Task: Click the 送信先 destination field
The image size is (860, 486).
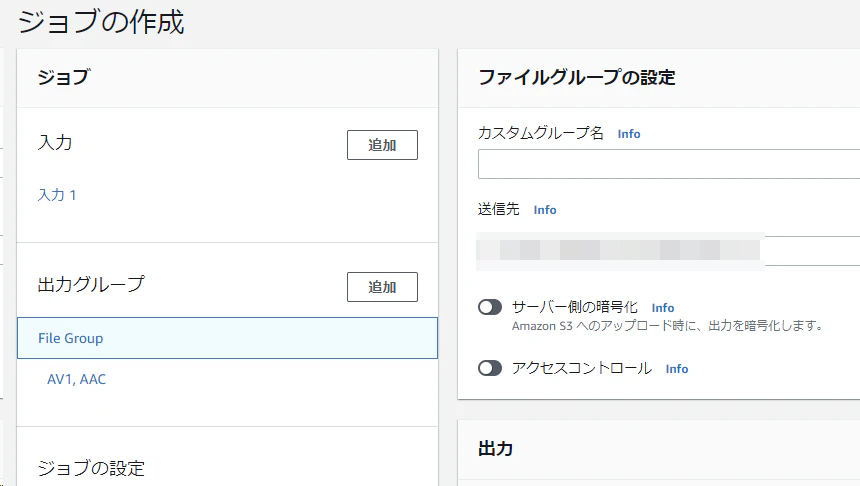Action: tap(669, 251)
